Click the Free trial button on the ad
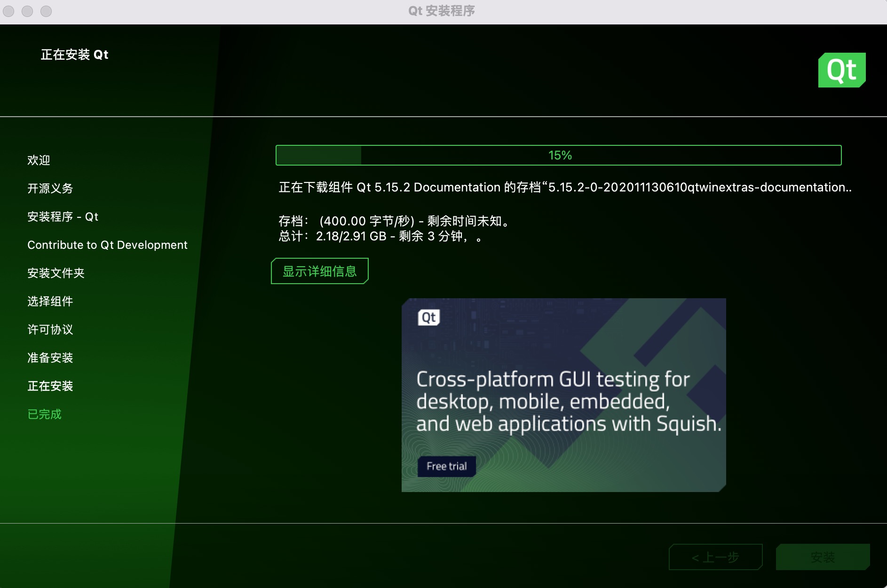 pyautogui.click(x=447, y=466)
